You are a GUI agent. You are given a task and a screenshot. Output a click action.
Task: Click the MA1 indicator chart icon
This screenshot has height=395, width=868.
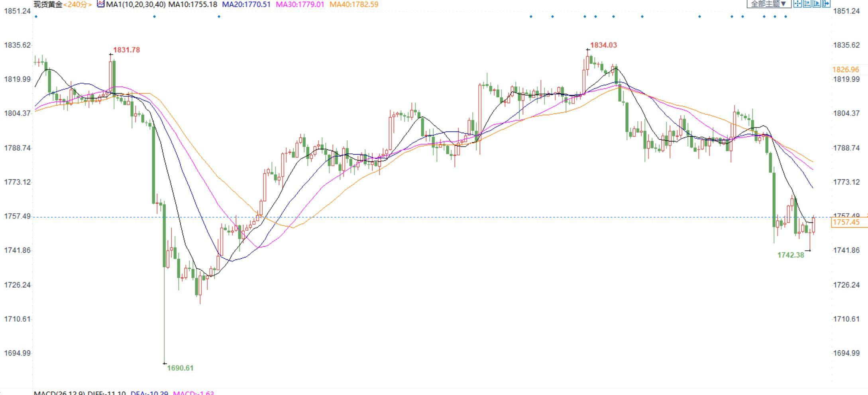coord(101,4)
